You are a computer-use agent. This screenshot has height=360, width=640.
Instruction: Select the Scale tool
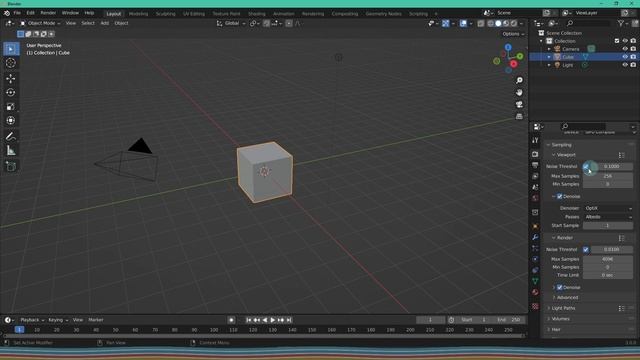tap(11, 107)
